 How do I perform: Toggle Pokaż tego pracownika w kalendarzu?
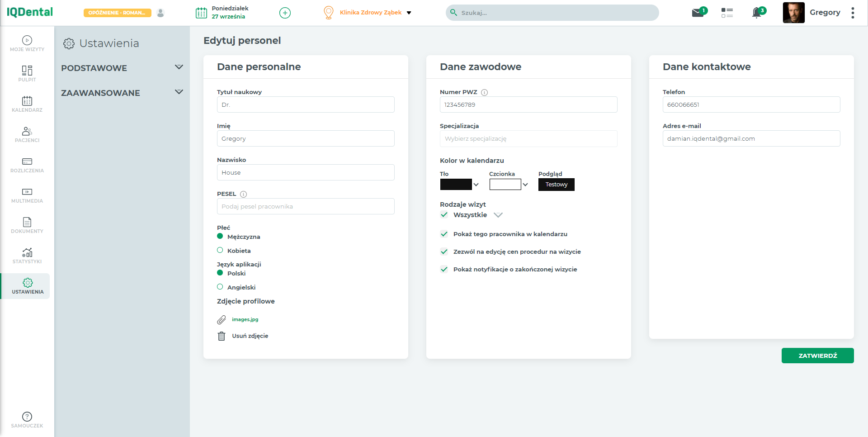click(444, 234)
